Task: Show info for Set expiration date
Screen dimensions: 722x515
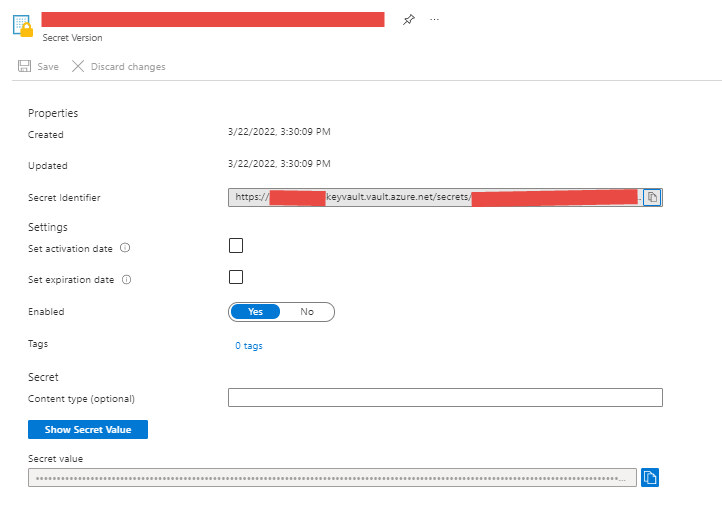Action: tap(127, 280)
